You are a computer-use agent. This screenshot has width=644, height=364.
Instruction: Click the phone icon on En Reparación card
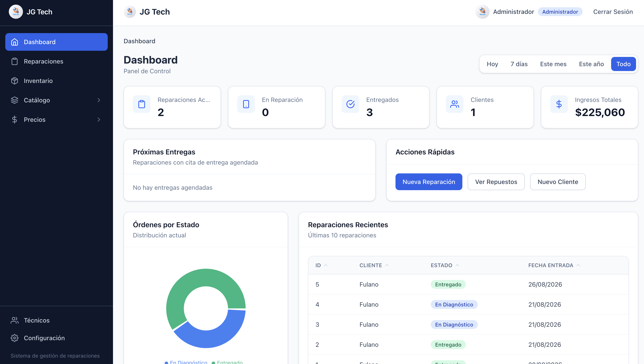246,104
